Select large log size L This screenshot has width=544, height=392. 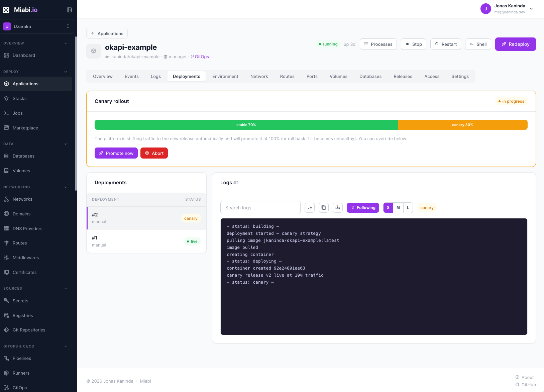pos(408,208)
